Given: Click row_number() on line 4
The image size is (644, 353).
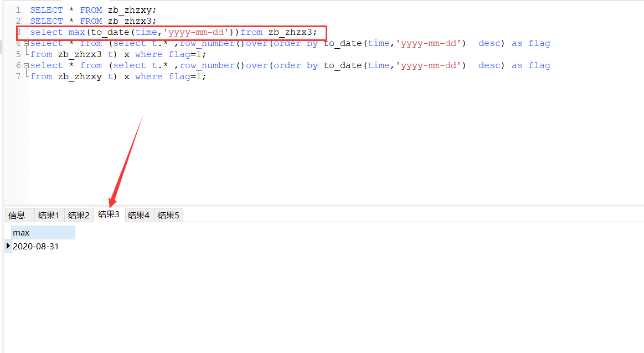Looking at the screenshot, I should pyautogui.click(x=212, y=43).
